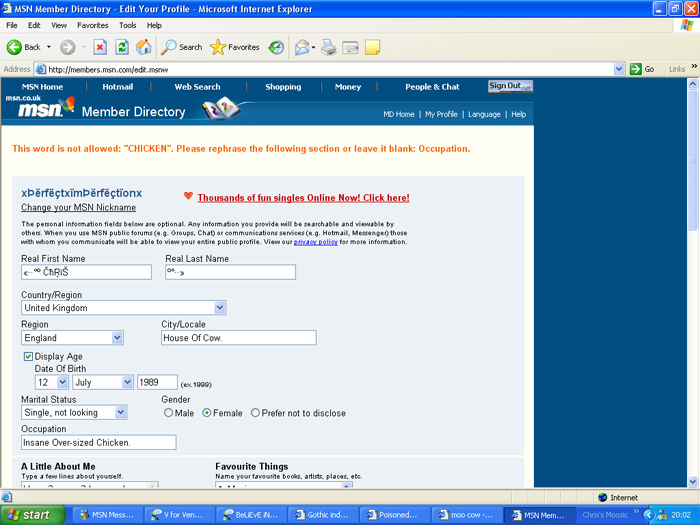Open the MD Home link
Viewport: 700px width, 525px height.
click(399, 114)
